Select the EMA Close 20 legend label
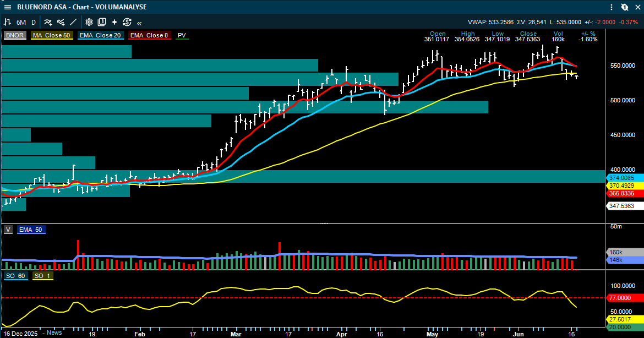The width and height of the screenshot is (644, 338). [100, 35]
